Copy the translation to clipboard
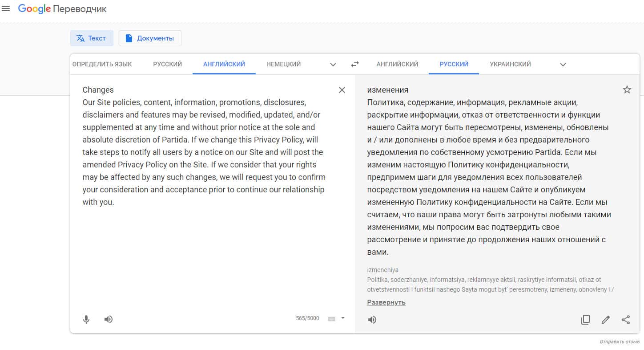644x350 pixels. coord(585,320)
